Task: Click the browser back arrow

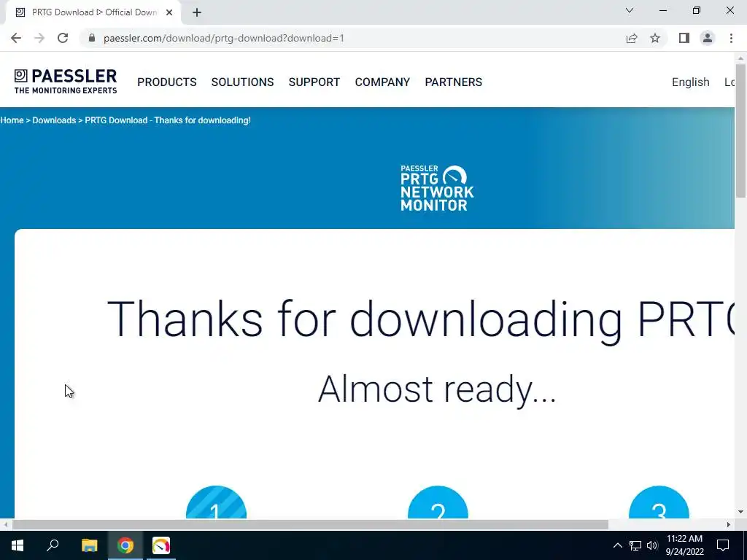Action: click(16, 38)
